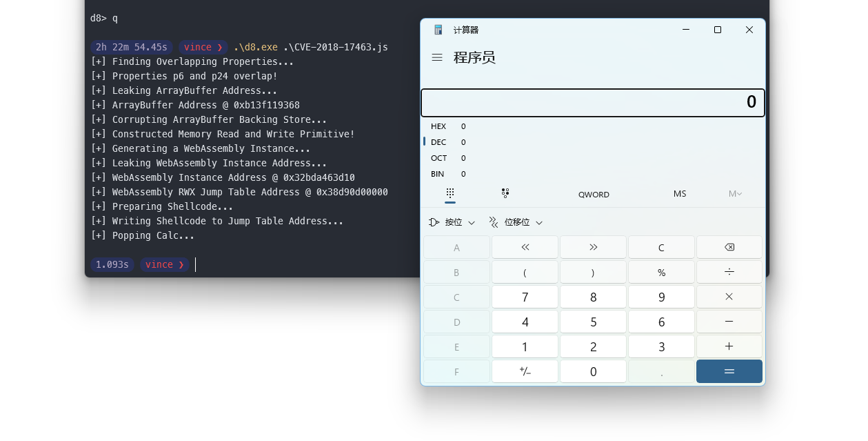This screenshot has width=868, height=441.
Task: Click the calculator display field showing 0
Action: click(x=593, y=103)
